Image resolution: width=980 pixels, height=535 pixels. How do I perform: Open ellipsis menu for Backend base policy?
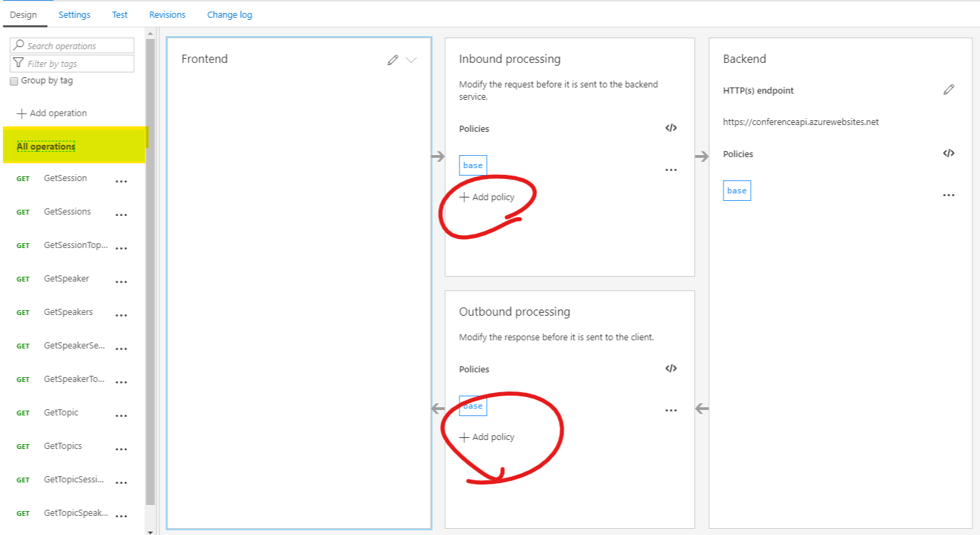click(948, 195)
